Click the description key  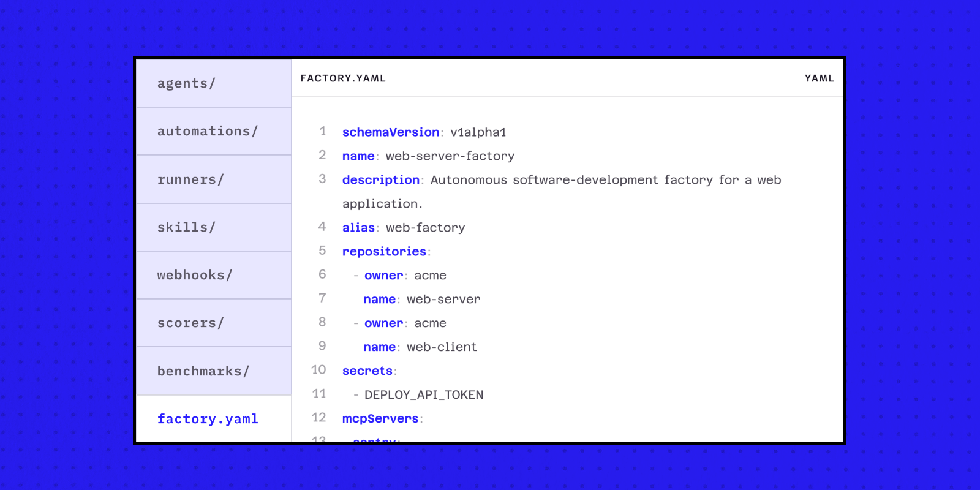381,180
